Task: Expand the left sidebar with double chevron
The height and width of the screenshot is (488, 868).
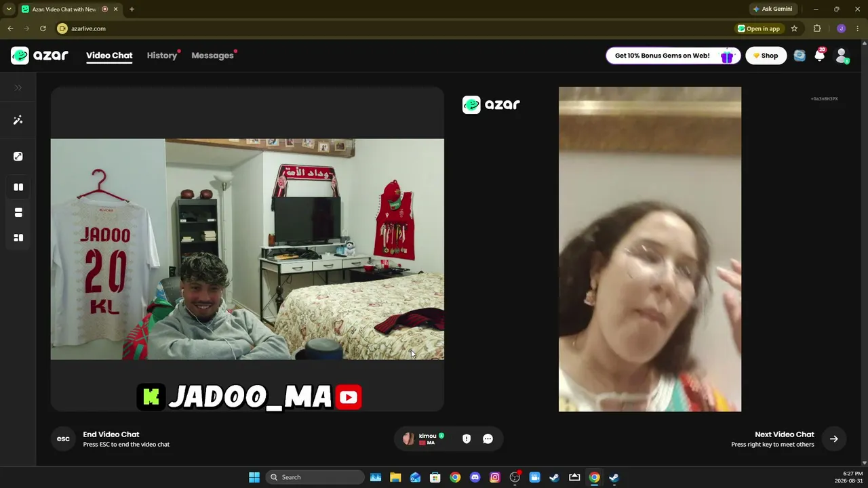Action: [18, 87]
